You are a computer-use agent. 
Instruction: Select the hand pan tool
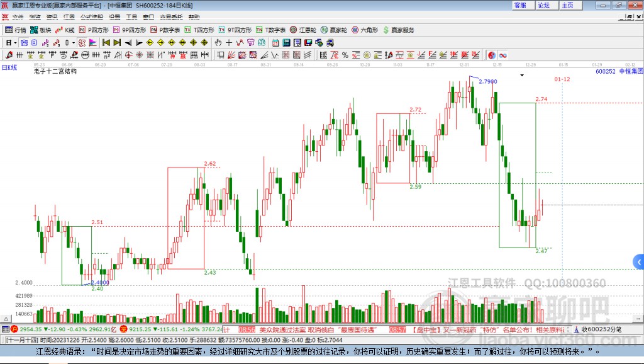click(x=218, y=43)
